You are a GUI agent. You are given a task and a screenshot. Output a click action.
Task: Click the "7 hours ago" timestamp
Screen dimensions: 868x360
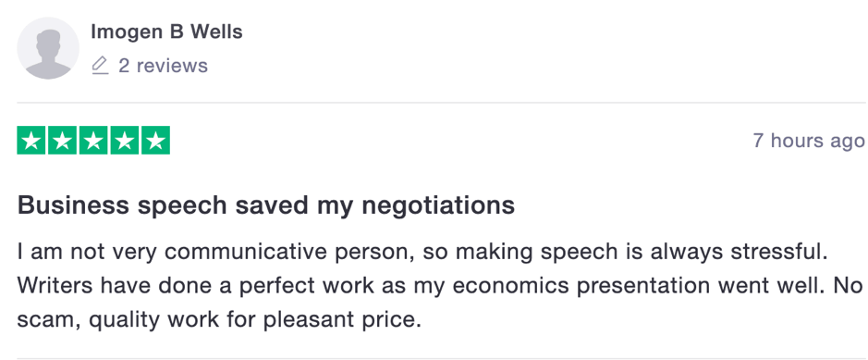coord(809,142)
